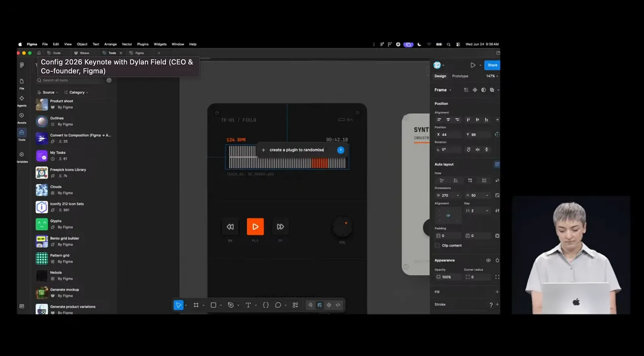This screenshot has width=644, height=356.
Task: Select the Pen tool
Action: tap(231, 305)
